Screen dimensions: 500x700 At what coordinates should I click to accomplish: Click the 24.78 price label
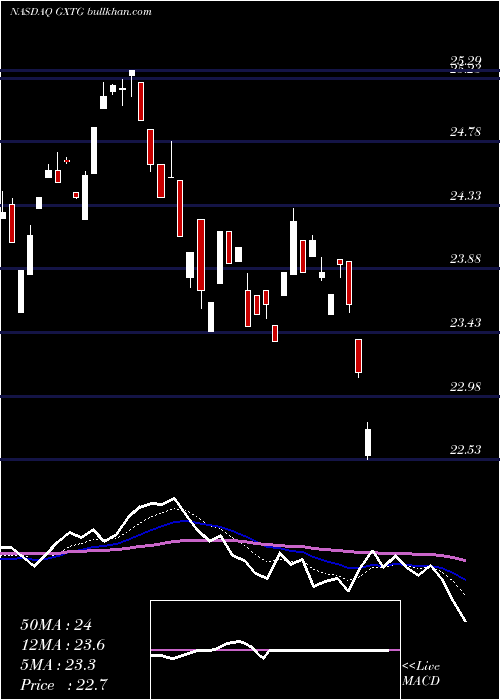coord(465,132)
